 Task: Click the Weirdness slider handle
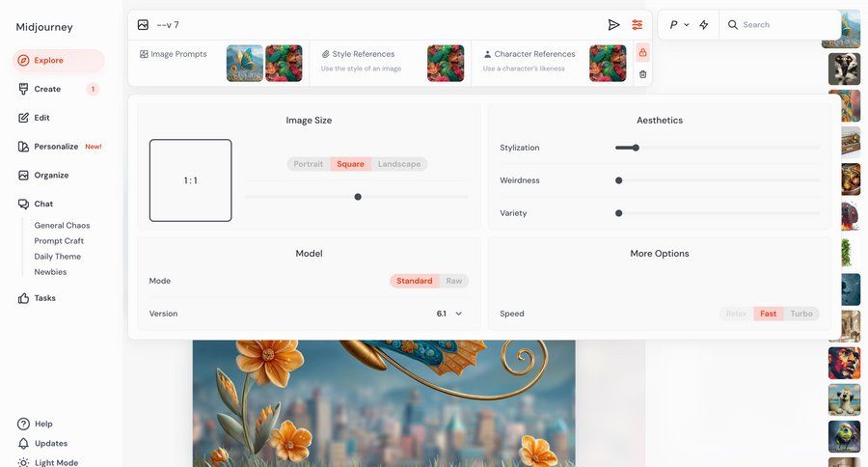(619, 180)
